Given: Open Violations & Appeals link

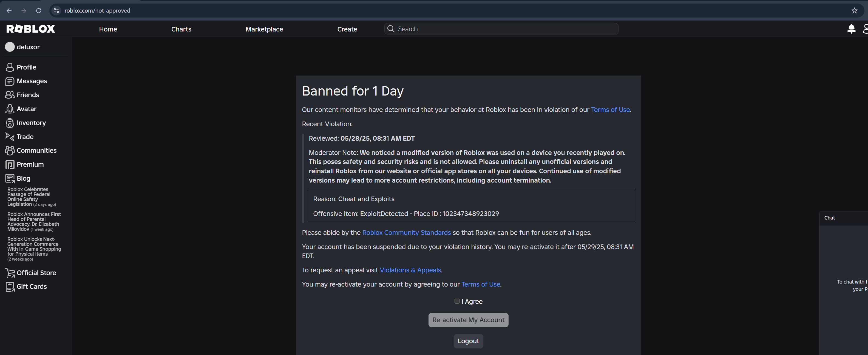Looking at the screenshot, I should tap(410, 270).
